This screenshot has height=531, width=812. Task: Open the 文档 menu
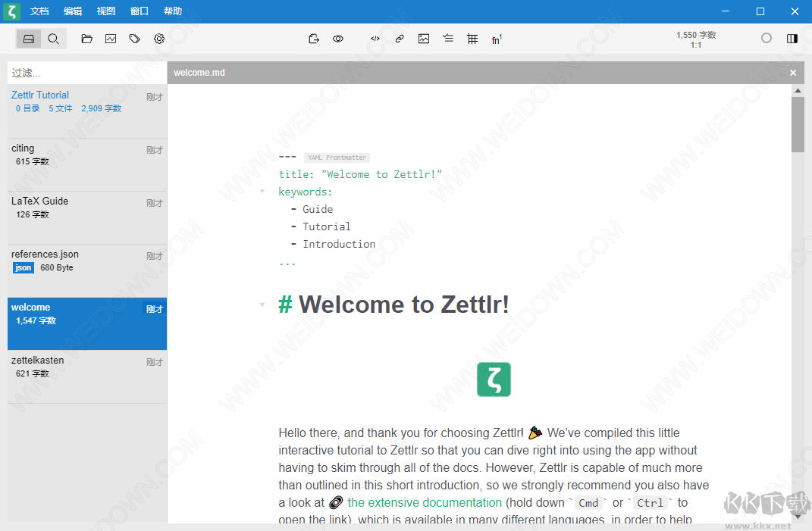39,11
